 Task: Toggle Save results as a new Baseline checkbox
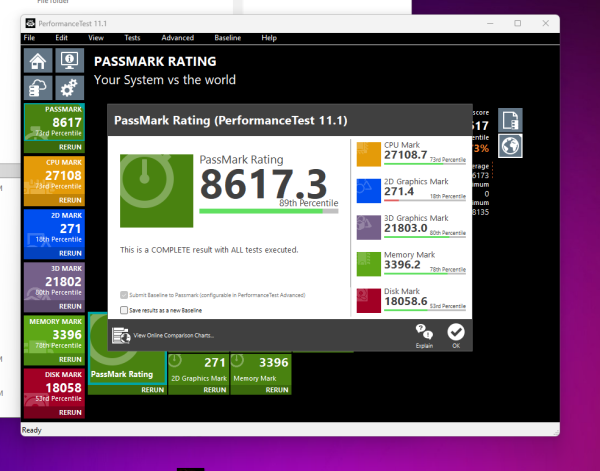tap(124, 310)
